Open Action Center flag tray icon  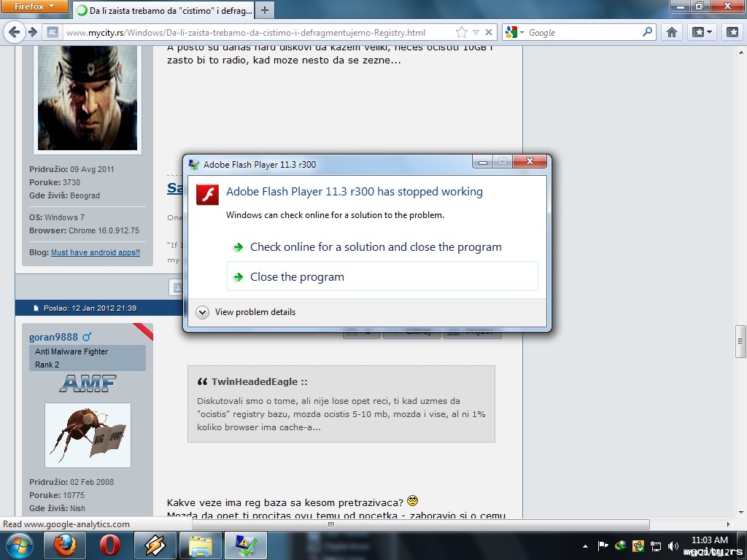tap(603, 546)
